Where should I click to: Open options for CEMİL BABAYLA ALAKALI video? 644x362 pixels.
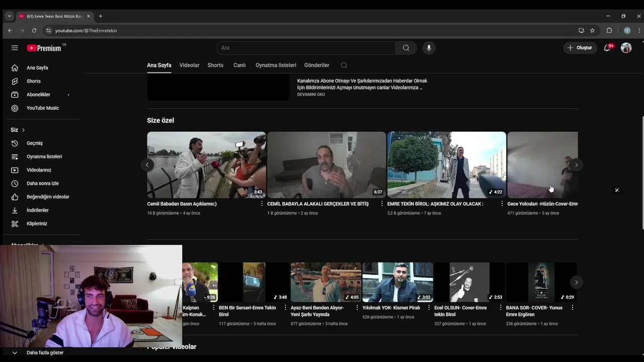pos(382,204)
